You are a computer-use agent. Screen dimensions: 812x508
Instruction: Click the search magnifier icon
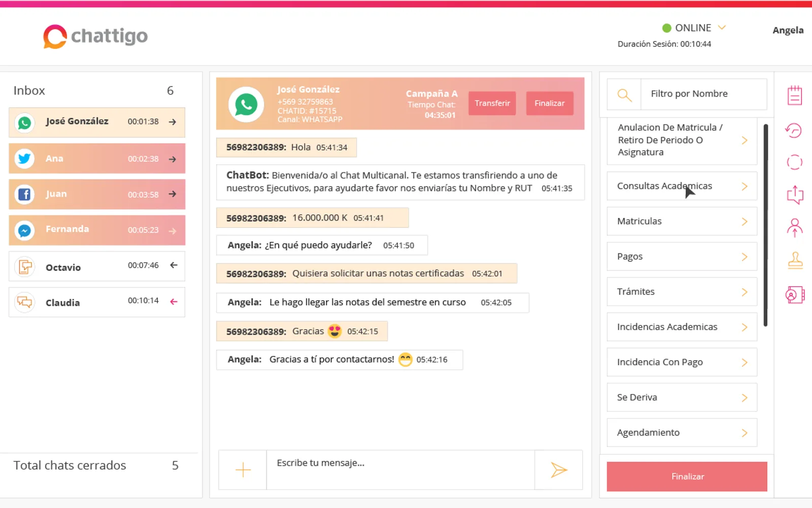[624, 94]
